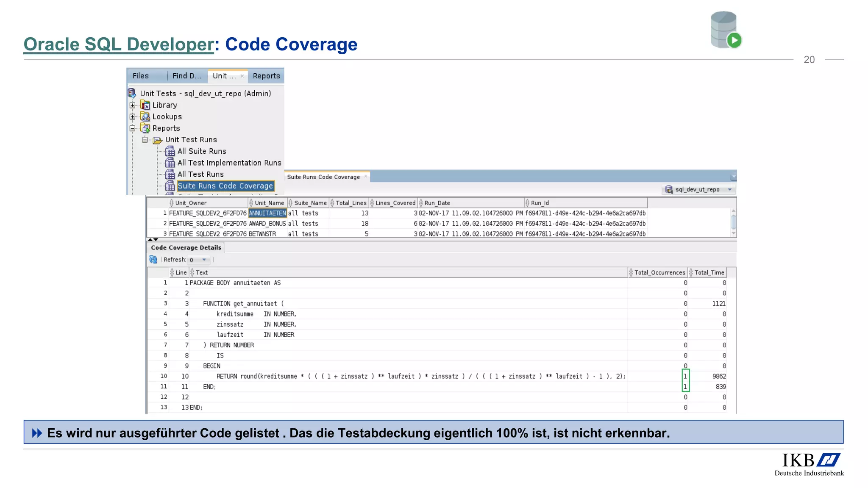The image size is (868, 488).
Task: Open the editor tab list dropdown arrow
Action: [734, 177]
